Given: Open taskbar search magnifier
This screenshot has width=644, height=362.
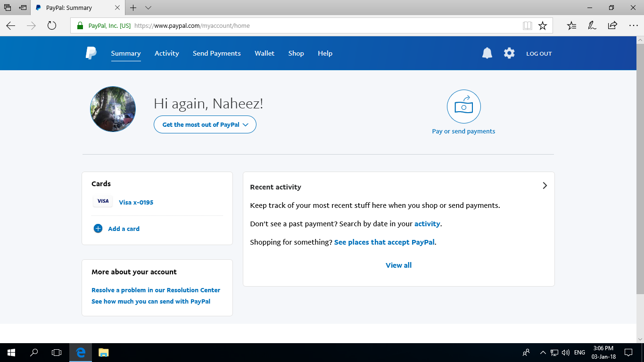Looking at the screenshot, I should tap(34, 352).
